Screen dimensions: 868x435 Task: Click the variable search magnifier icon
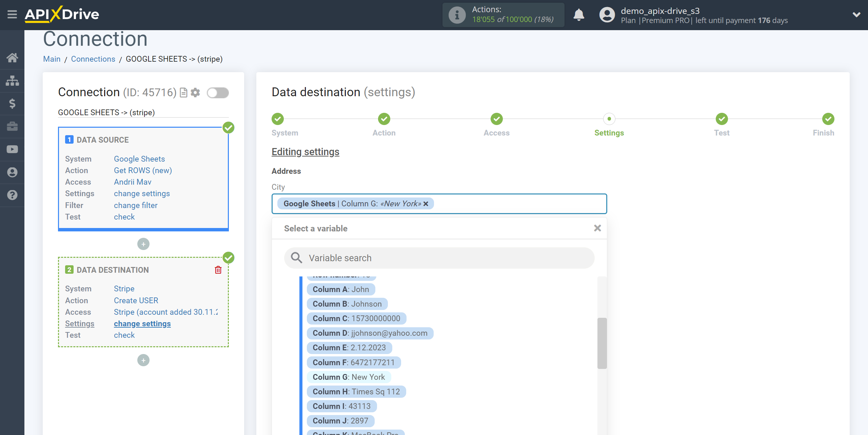pyautogui.click(x=297, y=258)
